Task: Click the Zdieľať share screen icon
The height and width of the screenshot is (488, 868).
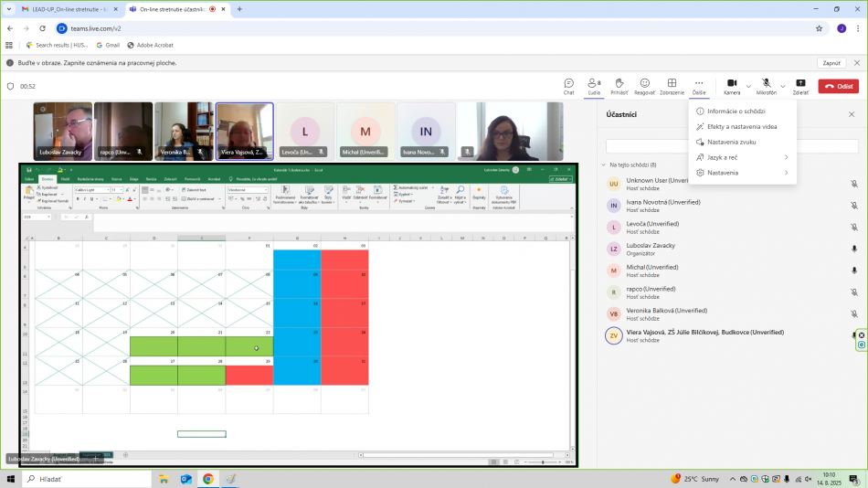Action: (x=800, y=84)
